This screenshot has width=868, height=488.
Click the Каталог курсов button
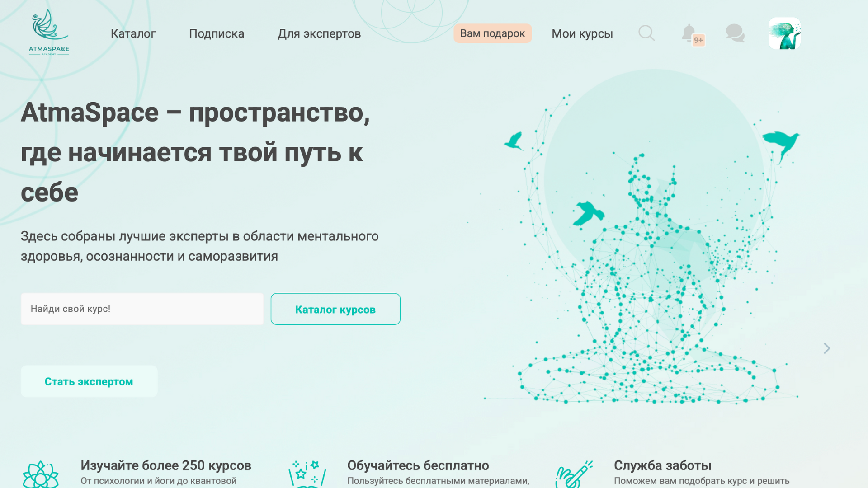coord(335,309)
